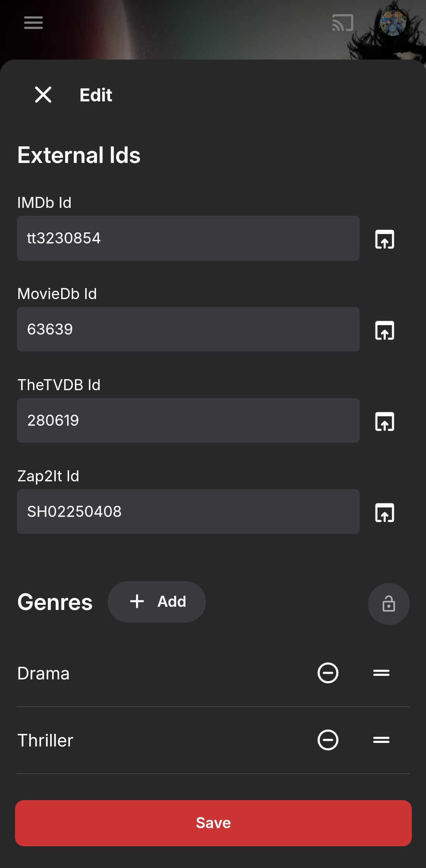Focus the TheTVDB Id text field
Viewport: 426px width, 868px height.
[188, 421]
